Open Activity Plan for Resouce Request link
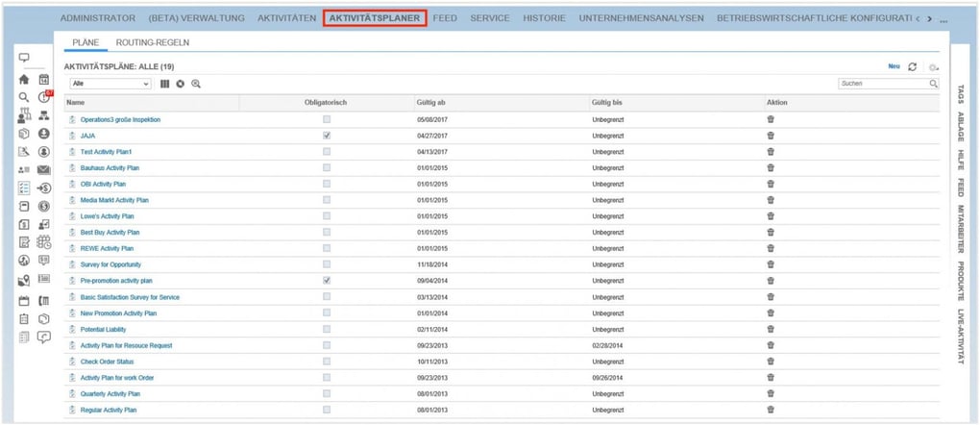This screenshot has height=425, width=980. point(126,345)
